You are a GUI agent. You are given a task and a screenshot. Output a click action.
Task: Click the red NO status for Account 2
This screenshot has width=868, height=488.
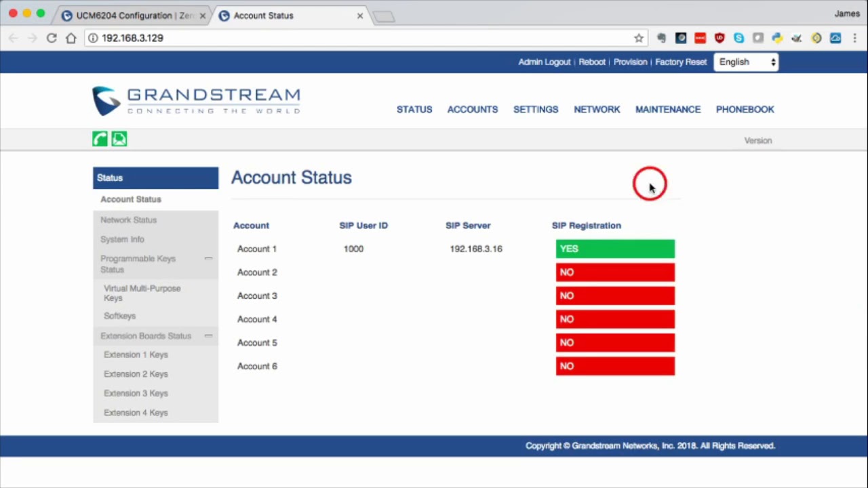[x=615, y=272]
